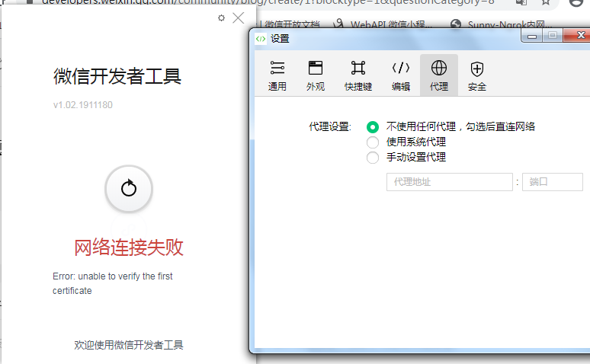This screenshot has width=590, height=364.
Task: Click the 网络连接失败 error heading
Action: (129, 247)
